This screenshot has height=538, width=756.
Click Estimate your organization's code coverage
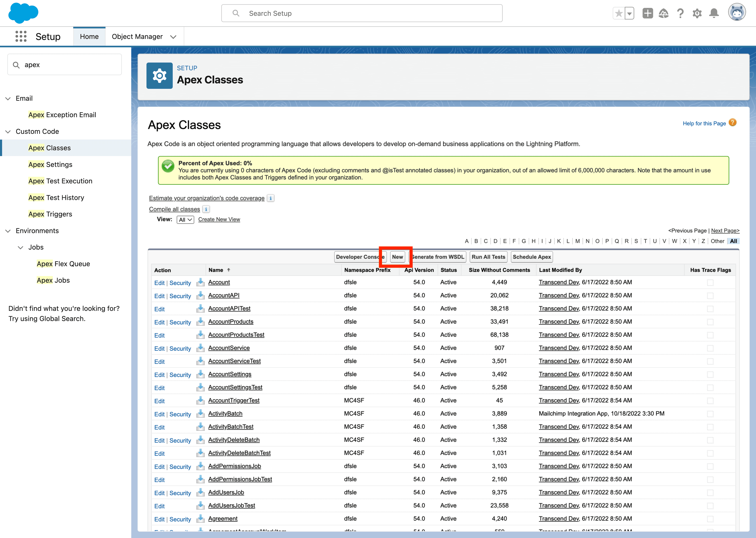207,198
